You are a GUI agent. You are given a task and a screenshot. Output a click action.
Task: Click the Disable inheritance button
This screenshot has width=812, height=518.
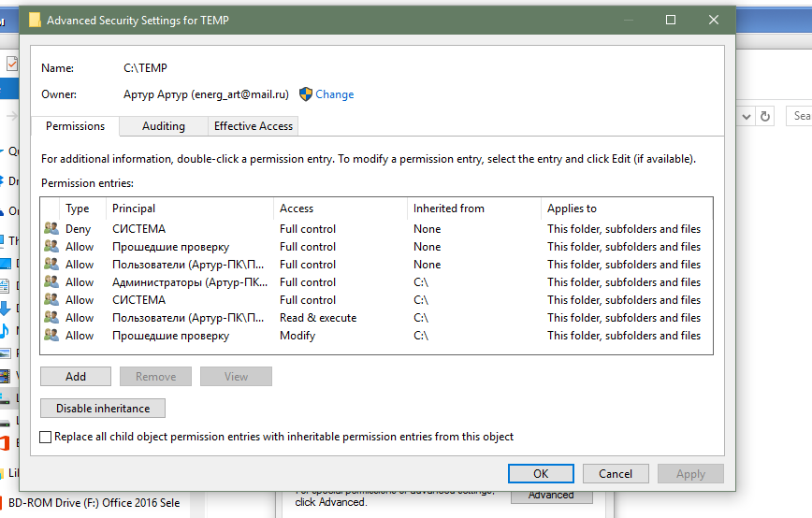[103, 409]
